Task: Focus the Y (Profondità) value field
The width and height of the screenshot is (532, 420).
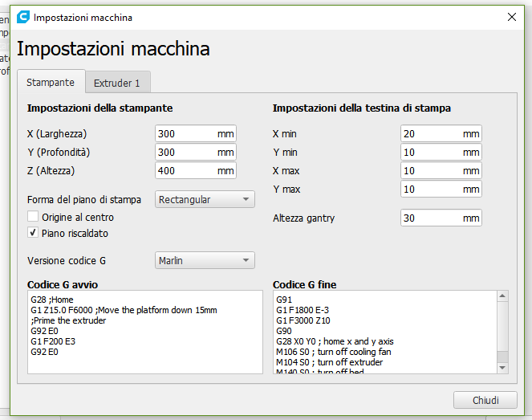Action: [186, 152]
